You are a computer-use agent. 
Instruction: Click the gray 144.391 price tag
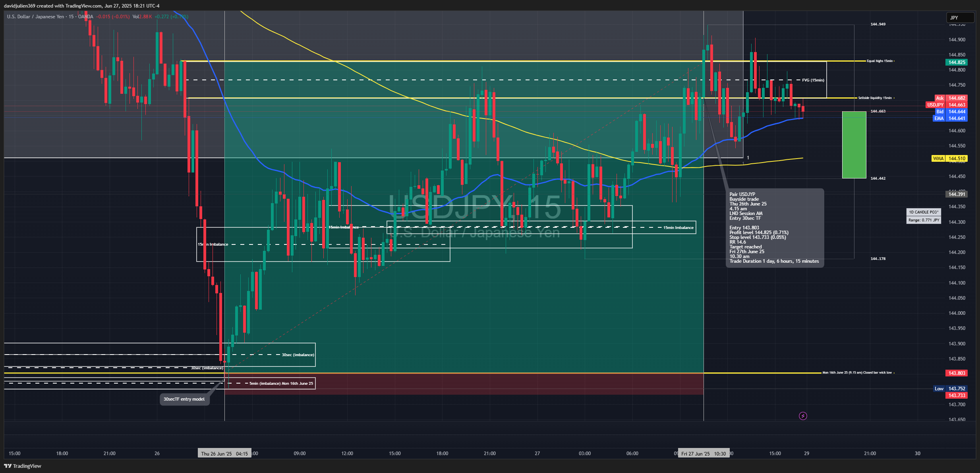(x=957, y=194)
